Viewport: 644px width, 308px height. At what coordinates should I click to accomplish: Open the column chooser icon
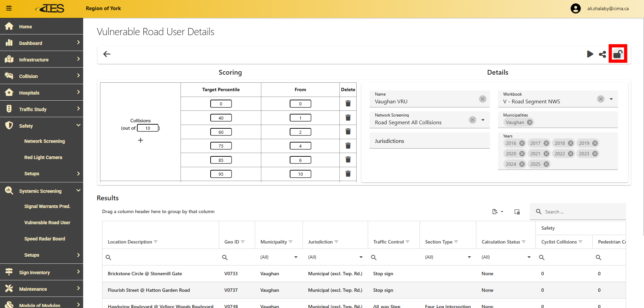[x=517, y=212]
